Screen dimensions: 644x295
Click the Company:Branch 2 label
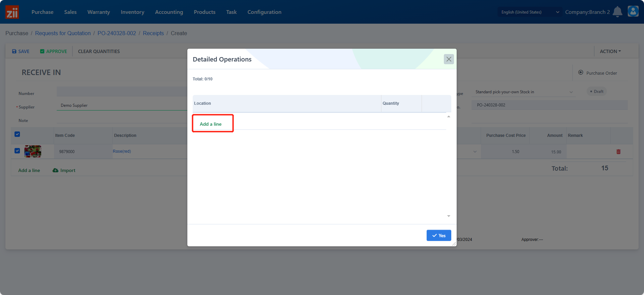point(587,12)
